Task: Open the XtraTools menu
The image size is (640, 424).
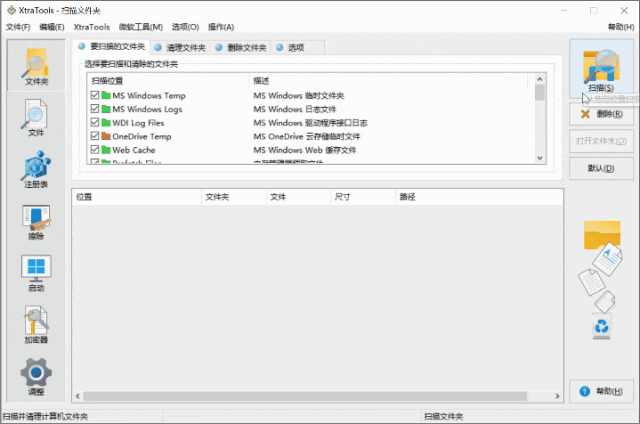Action: point(91,27)
